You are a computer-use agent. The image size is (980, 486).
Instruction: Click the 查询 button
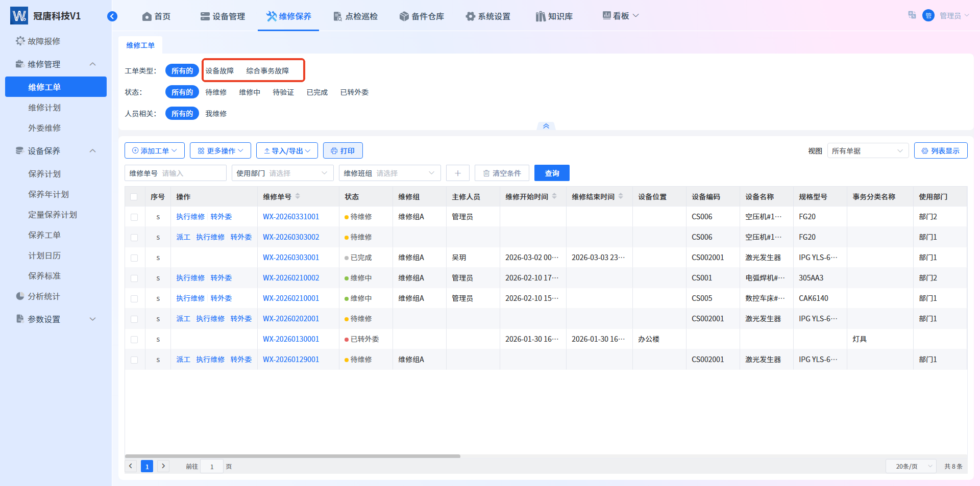click(x=552, y=173)
